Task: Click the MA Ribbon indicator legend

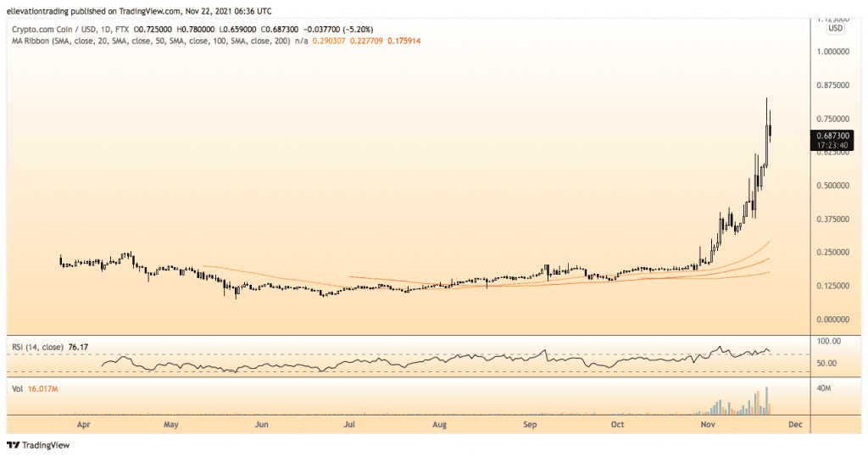Action: tap(151, 41)
